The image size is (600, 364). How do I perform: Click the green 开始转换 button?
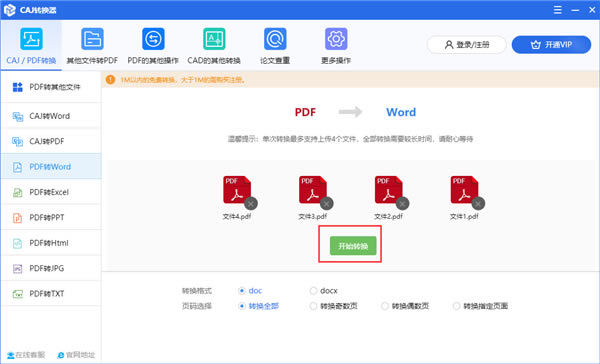[353, 246]
